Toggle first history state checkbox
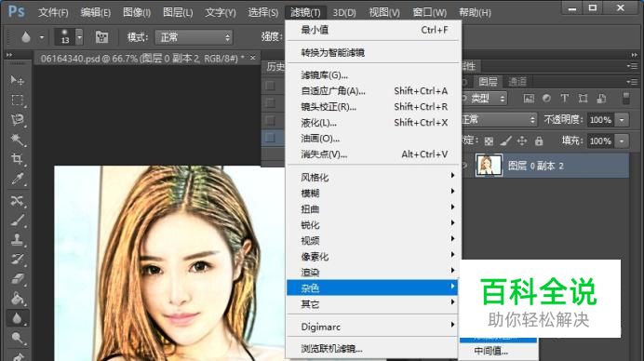This screenshot has width=644, height=361. pos(270,86)
